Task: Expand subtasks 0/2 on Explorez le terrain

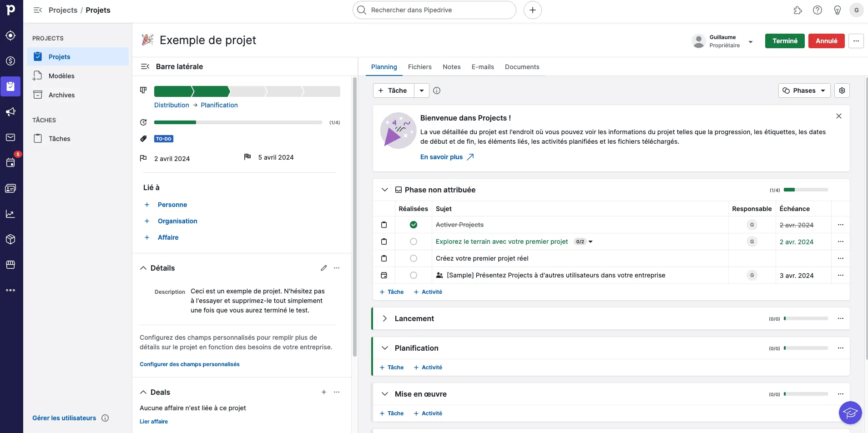Action: click(x=584, y=242)
